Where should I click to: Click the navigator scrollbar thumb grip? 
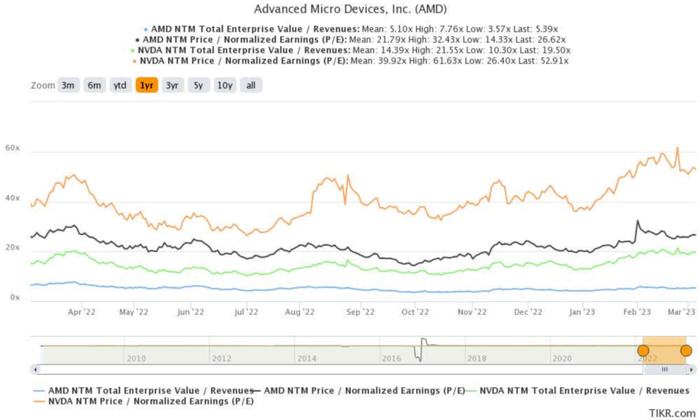click(664, 369)
